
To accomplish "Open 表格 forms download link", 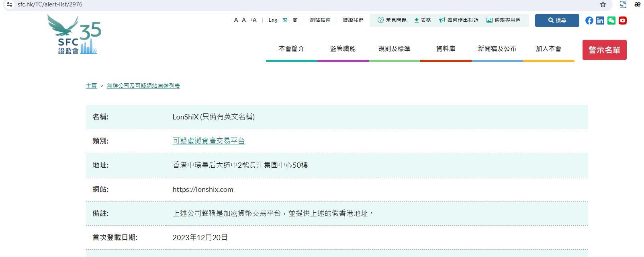I will (423, 20).
